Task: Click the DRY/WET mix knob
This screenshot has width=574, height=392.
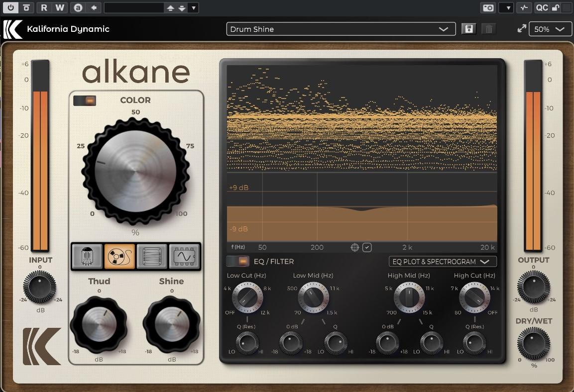Action: click(533, 344)
